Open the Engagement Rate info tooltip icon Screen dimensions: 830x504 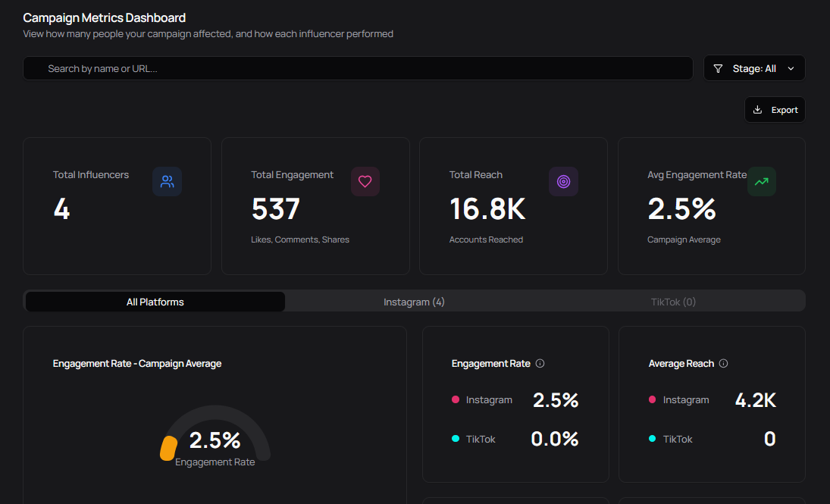(x=540, y=363)
